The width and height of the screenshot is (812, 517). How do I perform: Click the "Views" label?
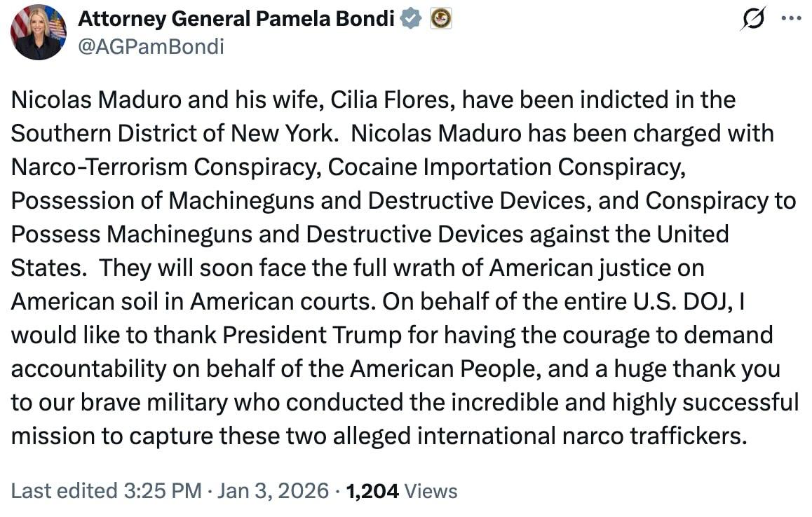pos(431,490)
